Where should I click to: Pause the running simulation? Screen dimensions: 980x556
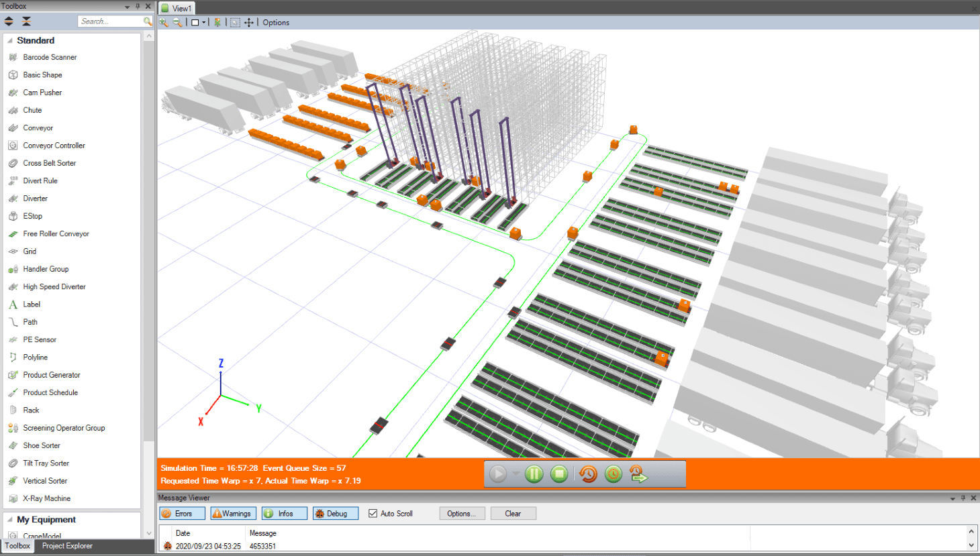[534, 474]
